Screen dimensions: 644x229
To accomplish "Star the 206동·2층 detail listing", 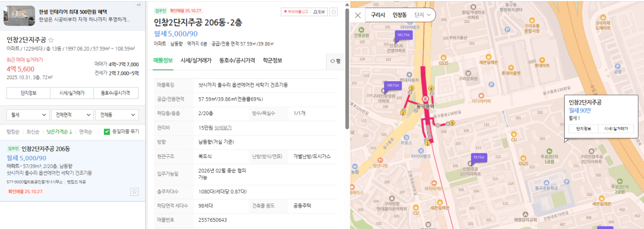I will (333, 12).
